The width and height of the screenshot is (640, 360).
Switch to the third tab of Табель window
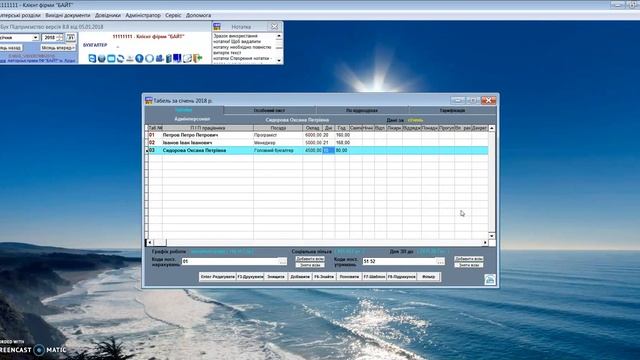click(362, 111)
